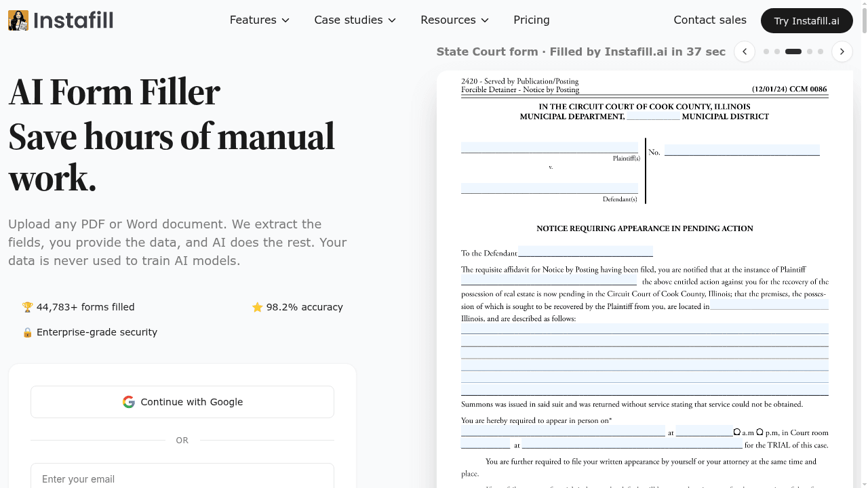Select the active third carousel indicator
Image resolution: width=868 pixels, height=488 pixels.
[x=793, y=52]
